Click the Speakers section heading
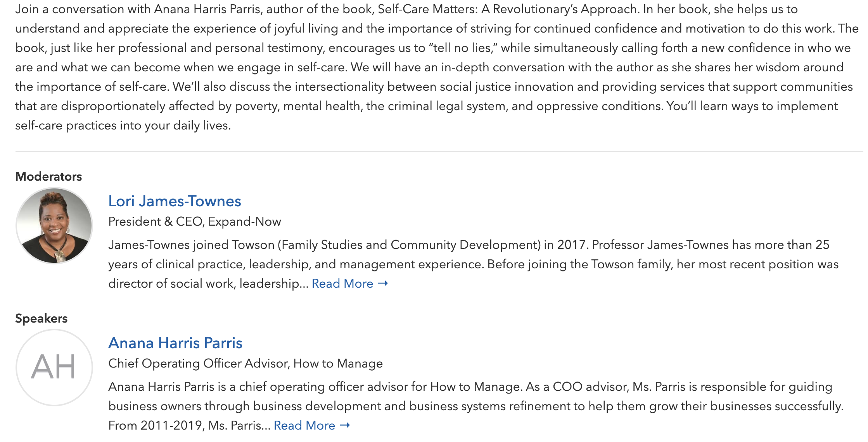The height and width of the screenshot is (442, 868). [x=41, y=318]
